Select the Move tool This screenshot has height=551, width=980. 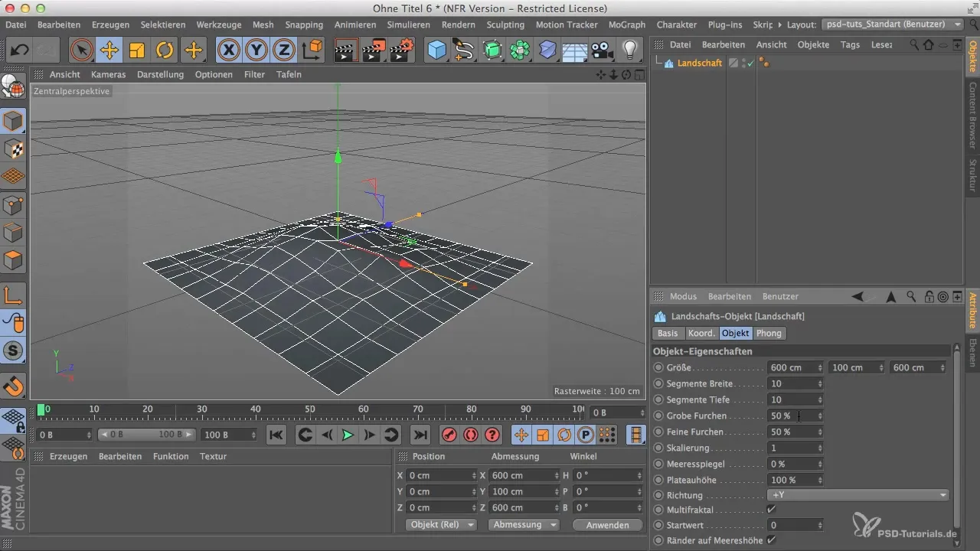pyautogui.click(x=109, y=51)
